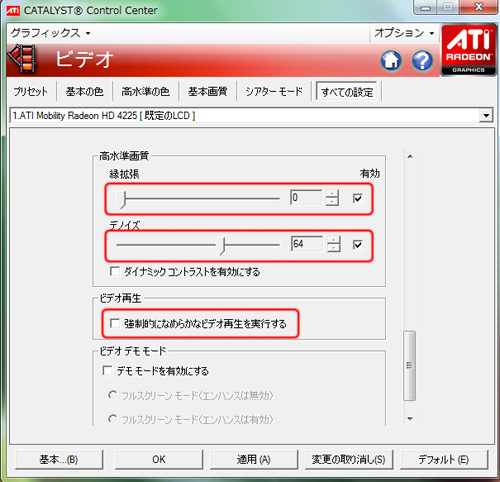Click the ビデオ再生 group label
500x482 pixels.
[x=120, y=298]
